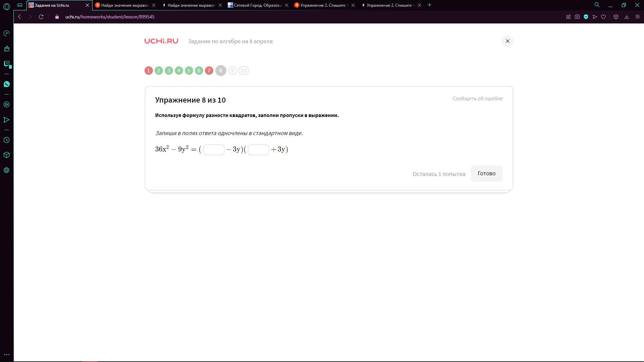Toggle the ad blocker shield icon
Viewport: 644px width, 362px height.
click(x=586, y=17)
